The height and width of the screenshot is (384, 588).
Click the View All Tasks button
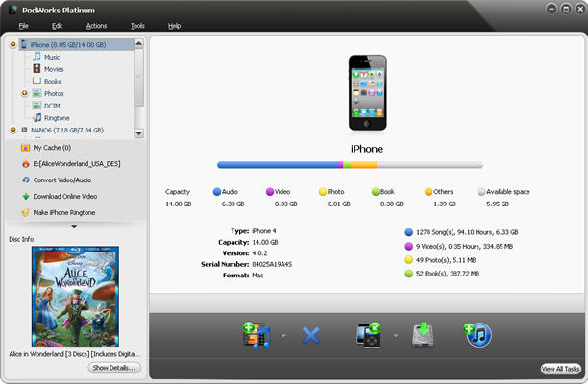pyautogui.click(x=561, y=369)
